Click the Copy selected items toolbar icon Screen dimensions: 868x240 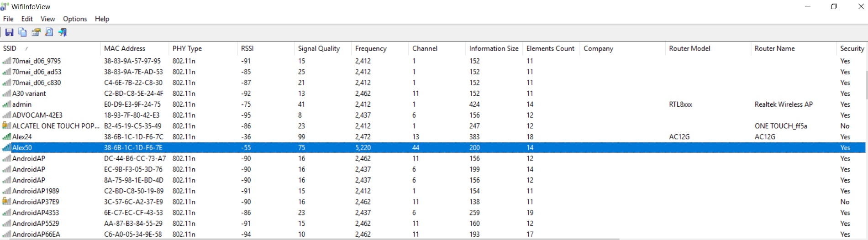click(x=22, y=32)
